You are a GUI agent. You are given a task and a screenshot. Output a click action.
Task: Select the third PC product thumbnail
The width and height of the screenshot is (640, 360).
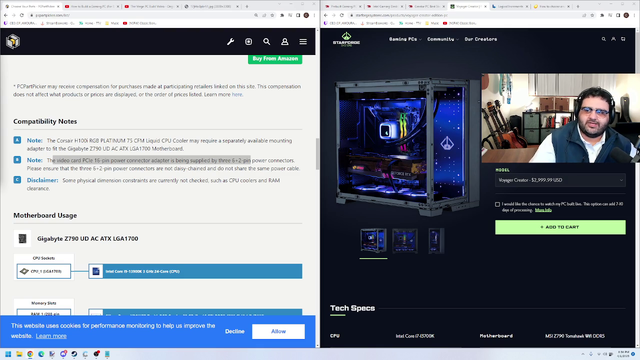pyautogui.click(x=436, y=241)
